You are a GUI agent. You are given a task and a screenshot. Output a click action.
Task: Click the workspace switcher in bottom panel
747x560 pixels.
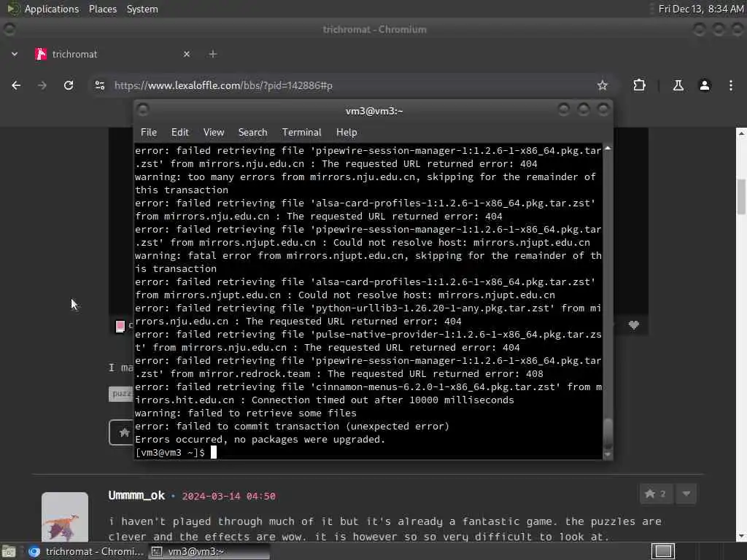(663, 551)
